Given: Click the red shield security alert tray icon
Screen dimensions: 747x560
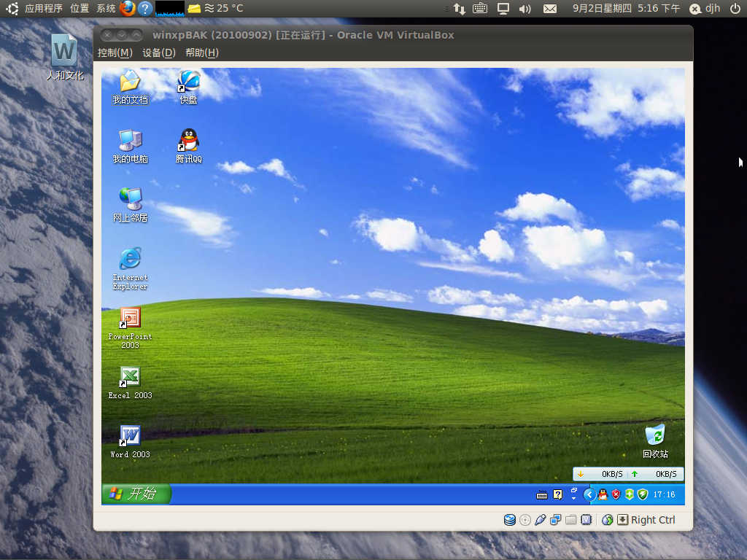Looking at the screenshot, I should [x=616, y=495].
